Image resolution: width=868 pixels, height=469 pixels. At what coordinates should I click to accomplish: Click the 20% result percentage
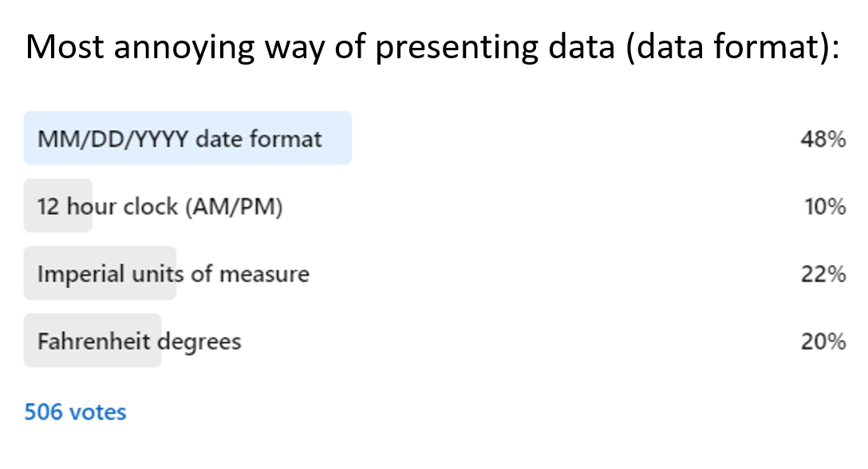click(x=823, y=342)
